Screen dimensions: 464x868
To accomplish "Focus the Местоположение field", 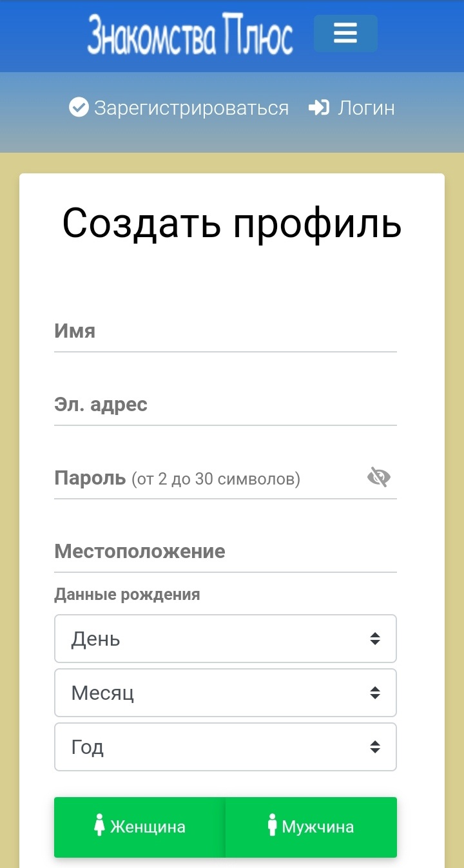I will tap(226, 552).
